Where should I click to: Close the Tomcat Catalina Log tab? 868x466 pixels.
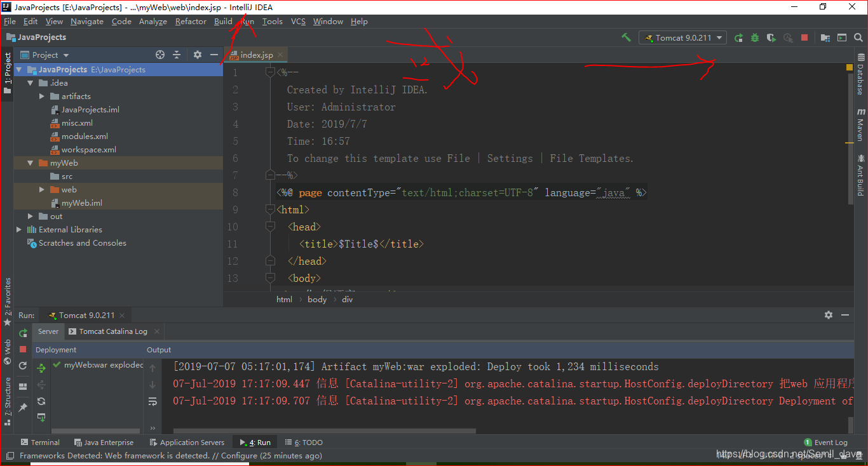(x=157, y=331)
